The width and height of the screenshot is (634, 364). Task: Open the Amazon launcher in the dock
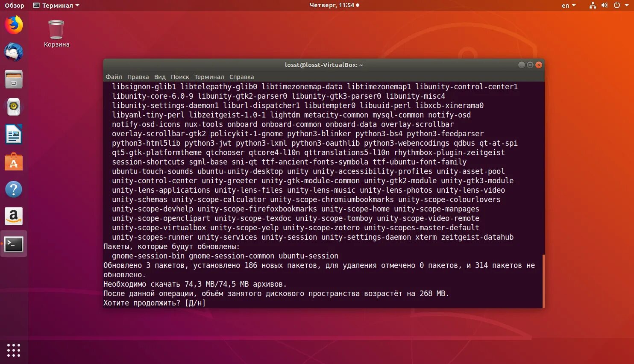pos(14,217)
